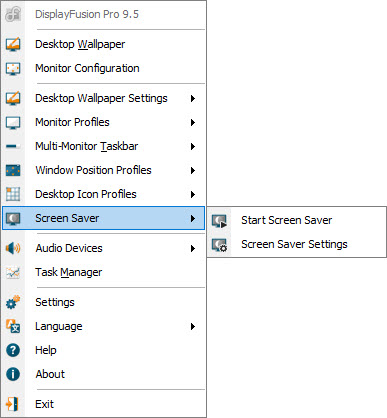This screenshot has width=387, height=418.
Task: Choose Exit to quit DisplayFusion
Action: click(104, 404)
